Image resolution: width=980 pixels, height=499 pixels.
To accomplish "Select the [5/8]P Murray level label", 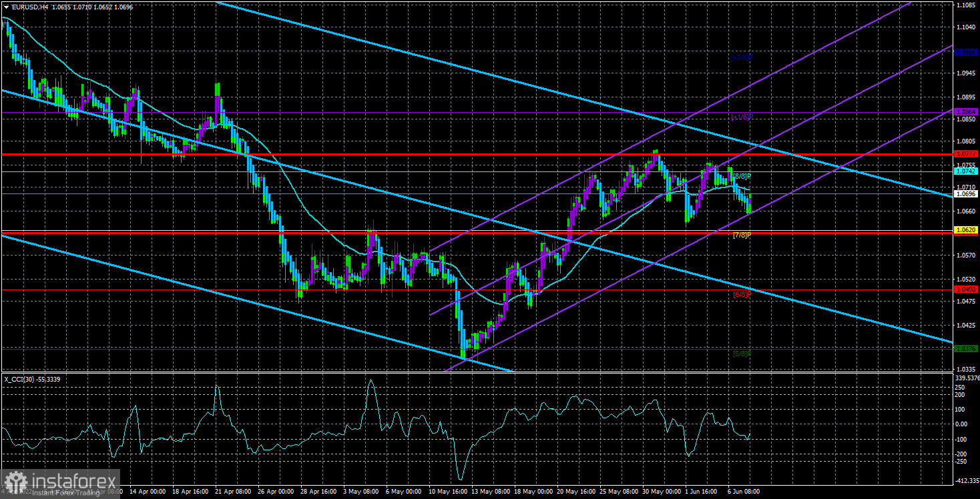I will 742,353.
